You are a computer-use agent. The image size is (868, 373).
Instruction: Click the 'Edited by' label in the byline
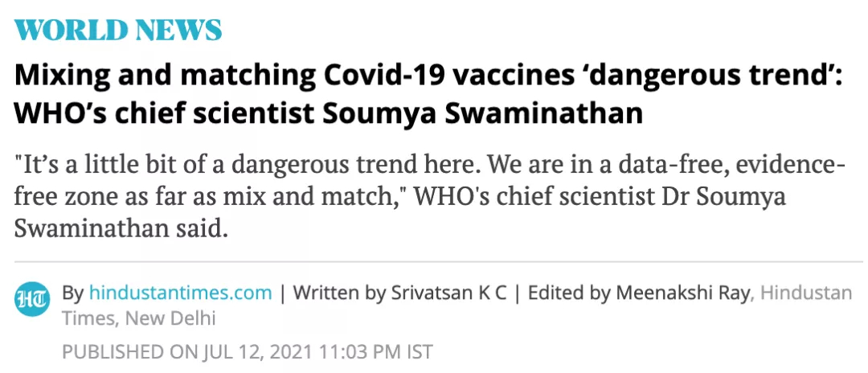tap(570, 293)
